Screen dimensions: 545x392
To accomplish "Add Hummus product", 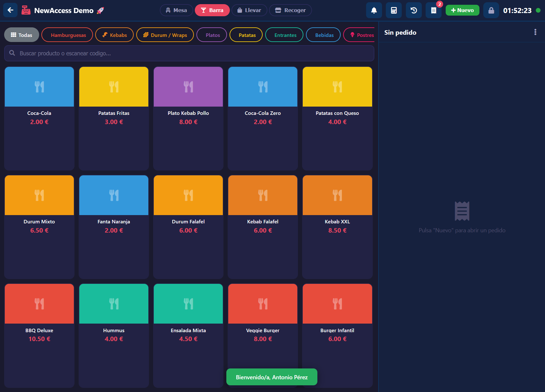I will (114, 335).
